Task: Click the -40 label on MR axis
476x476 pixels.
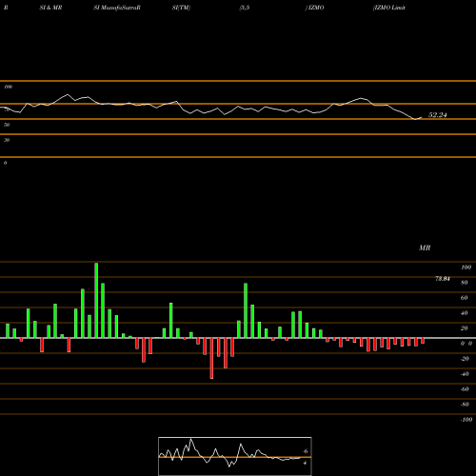Action: pyautogui.click(x=465, y=374)
